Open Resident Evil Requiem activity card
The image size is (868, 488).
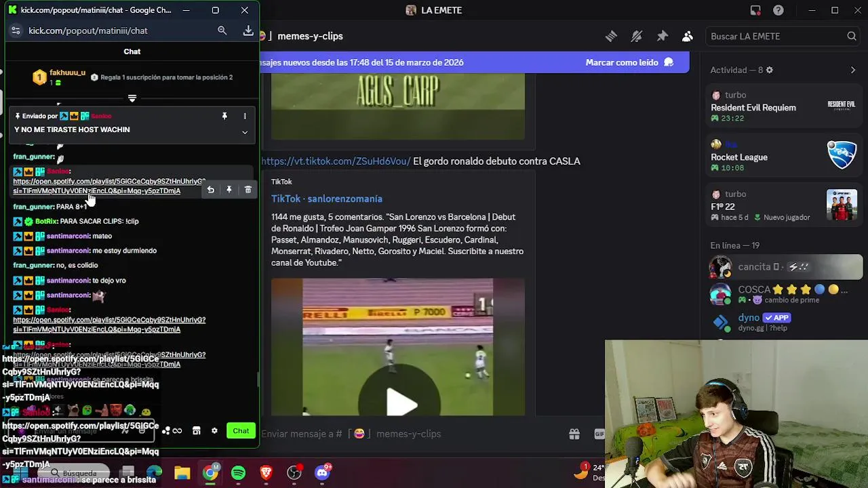pos(783,106)
